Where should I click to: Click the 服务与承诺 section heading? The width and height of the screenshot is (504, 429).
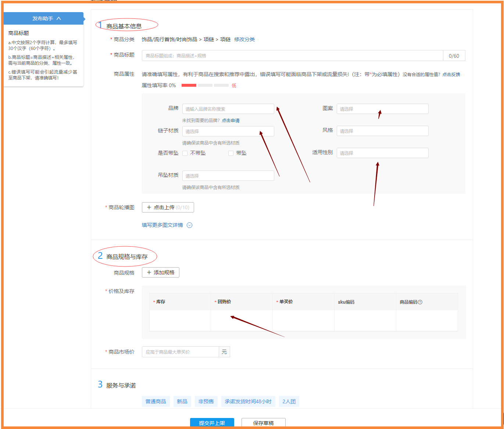tap(121, 386)
